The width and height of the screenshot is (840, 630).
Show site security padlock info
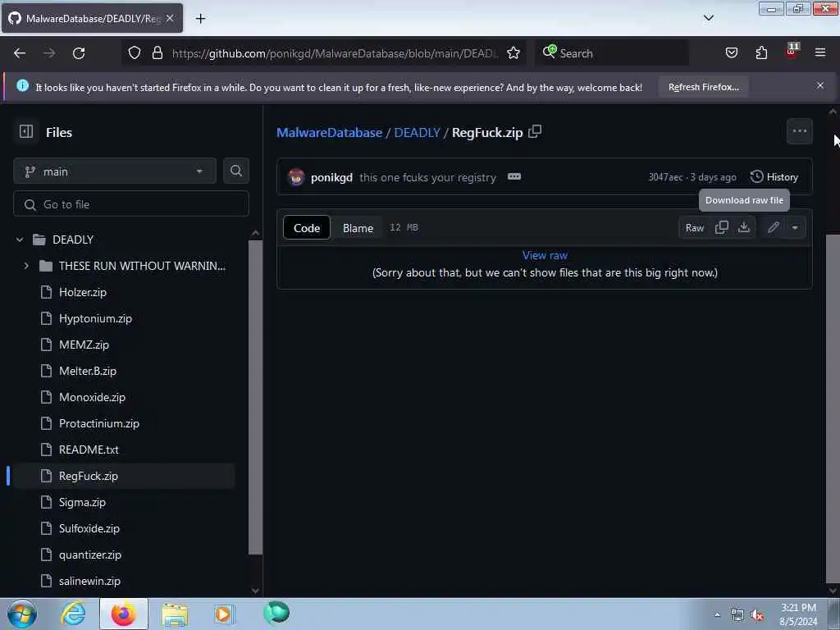(x=157, y=53)
